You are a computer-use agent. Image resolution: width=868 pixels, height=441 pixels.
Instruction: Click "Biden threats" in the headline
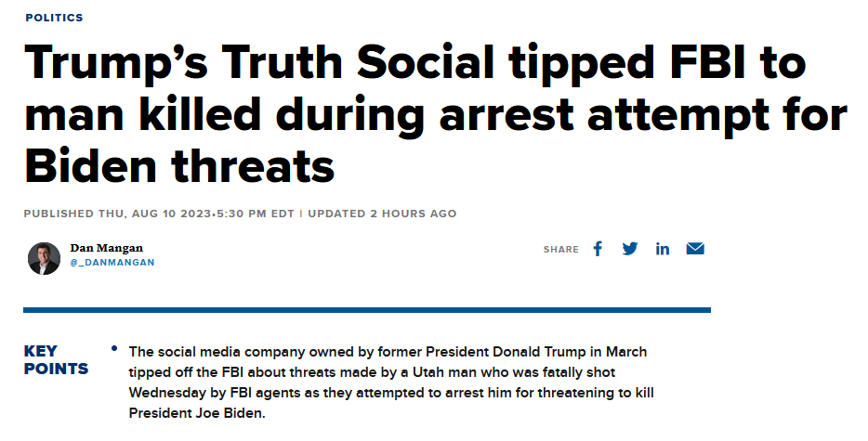pyautogui.click(x=179, y=167)
